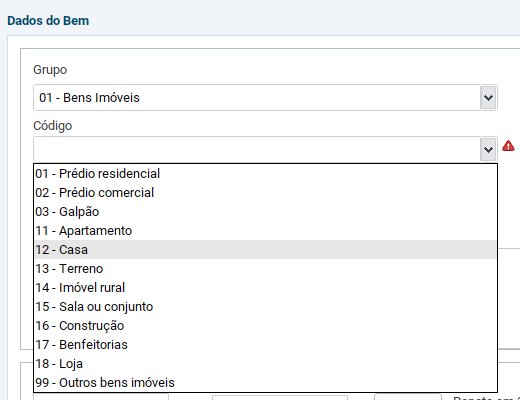Click the Grupo field showing 01 - Bens Imóveis
Image resolution: width=520 pixels, height=400 pixels.
tap(257, 98)
